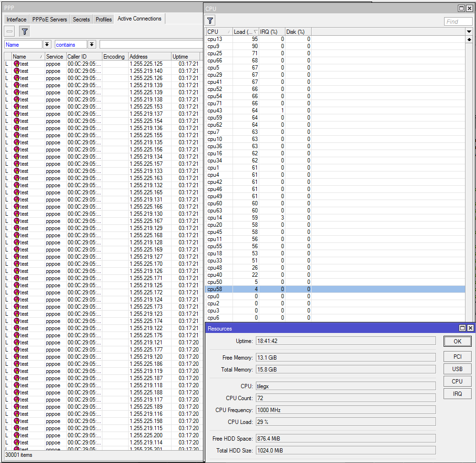Click scroll-up arrow in CPU list
This screenshot has height=463, width=476.
click(469, 40)
